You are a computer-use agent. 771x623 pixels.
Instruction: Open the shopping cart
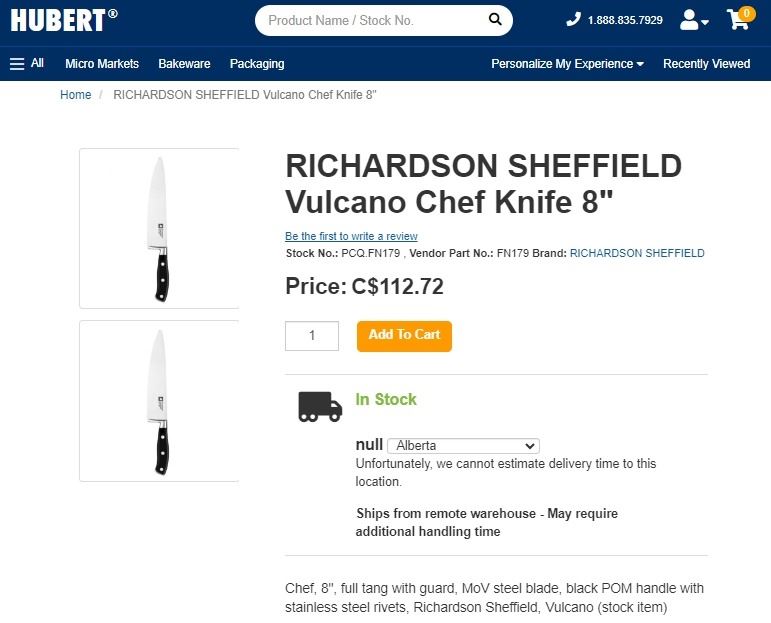click(739, 19)
